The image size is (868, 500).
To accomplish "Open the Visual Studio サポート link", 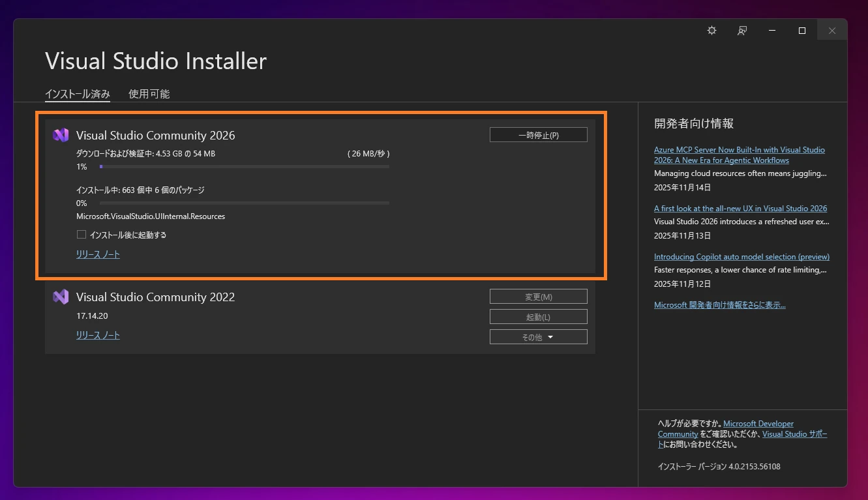I will [794, 434].
